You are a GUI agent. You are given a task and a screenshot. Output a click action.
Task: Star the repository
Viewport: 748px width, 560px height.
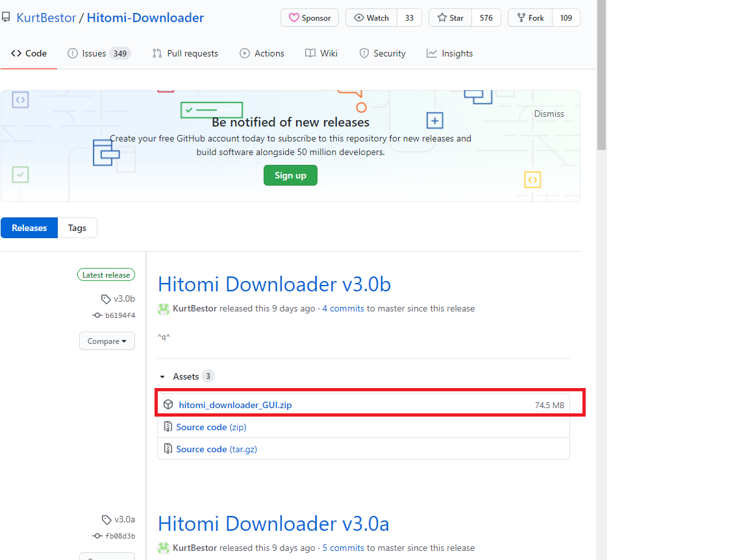click(451, 18)
